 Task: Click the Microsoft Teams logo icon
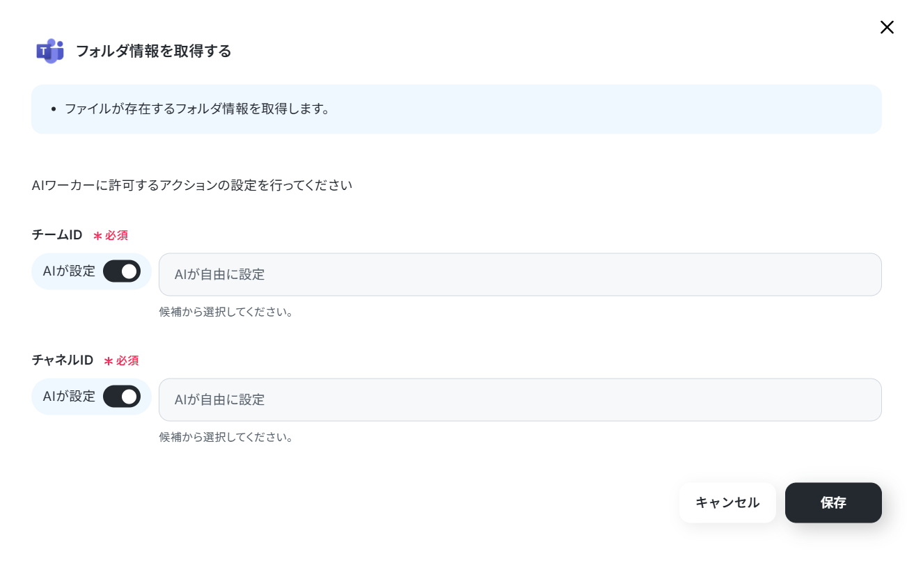click(x=50, y=51)
